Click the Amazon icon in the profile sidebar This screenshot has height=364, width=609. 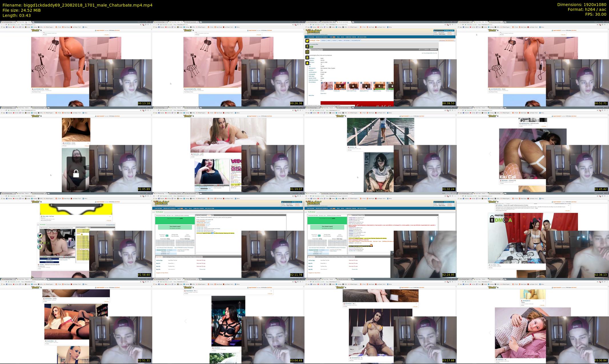pyautogui.click(x=307, y=57)
